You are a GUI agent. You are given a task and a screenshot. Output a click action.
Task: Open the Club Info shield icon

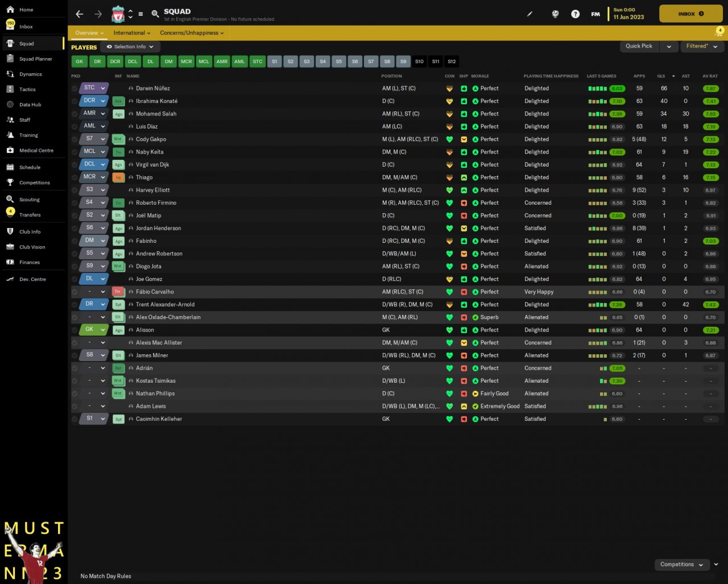click(x=10, y=231)
